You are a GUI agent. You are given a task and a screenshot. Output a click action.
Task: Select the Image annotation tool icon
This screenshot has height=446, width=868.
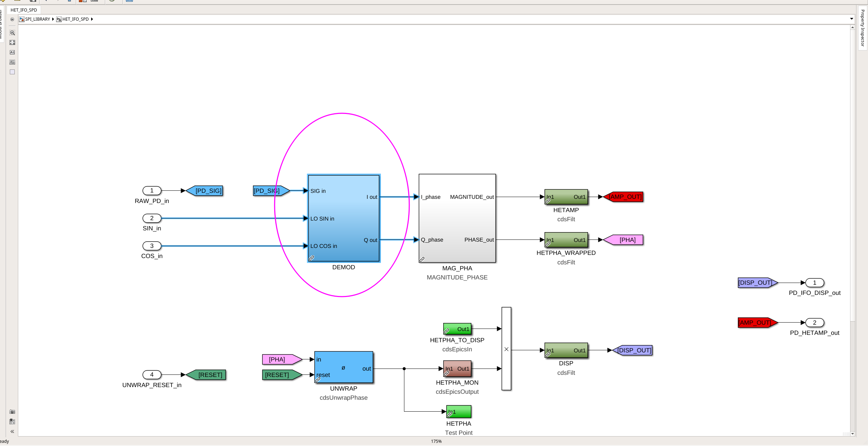click(12, 62)
